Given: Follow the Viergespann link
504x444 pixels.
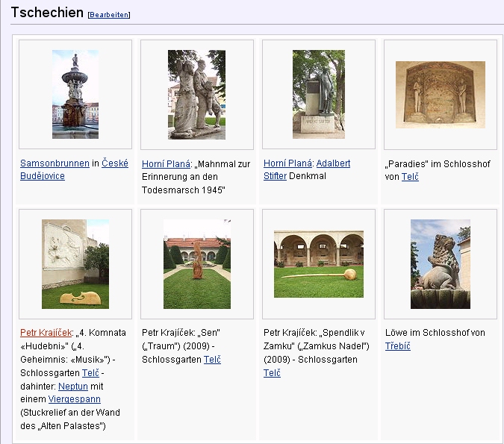Looking at the screenshot, I should (68, 399).
